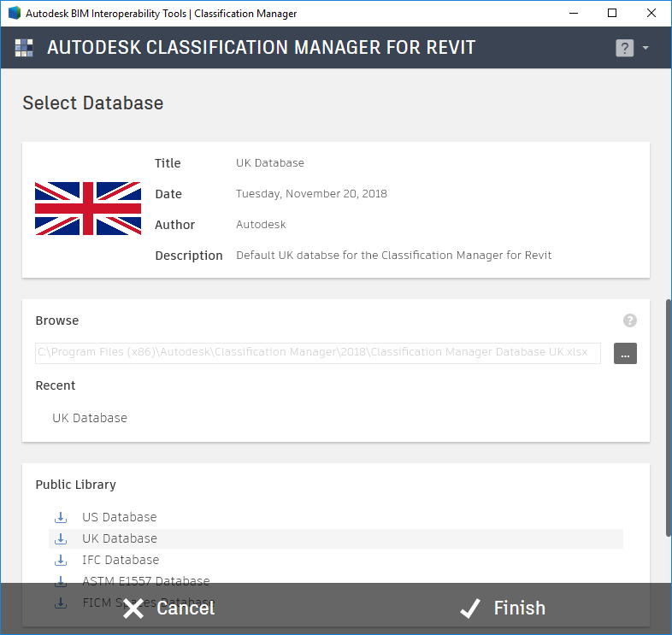
Task: Click the UK flag thumbnail image
Action: (x=88, y=209)
